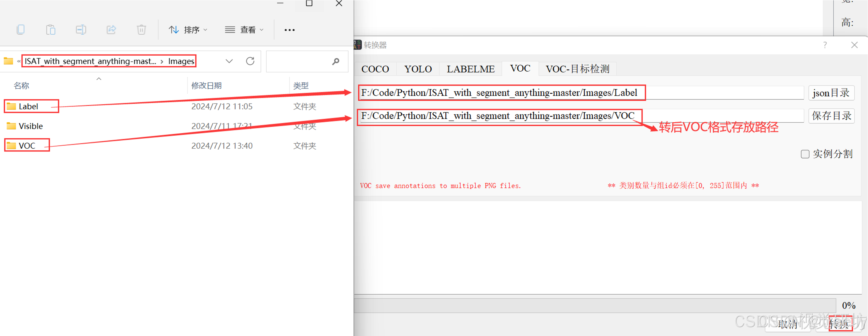The height and width of the screenshot is (336, 868).
Task: Click the Paste icon in Explorer toolbar
Action: pyautogui.click(x=51, y=30)
